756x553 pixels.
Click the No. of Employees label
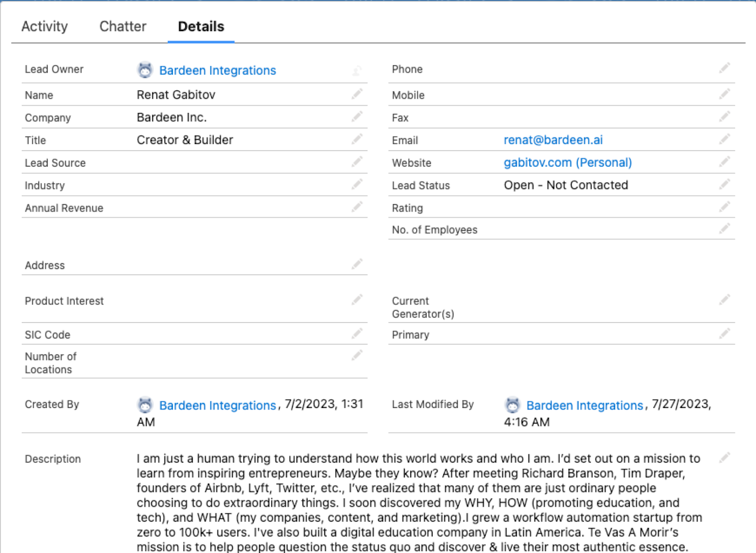pyautogui.click(x=435, y=230)
